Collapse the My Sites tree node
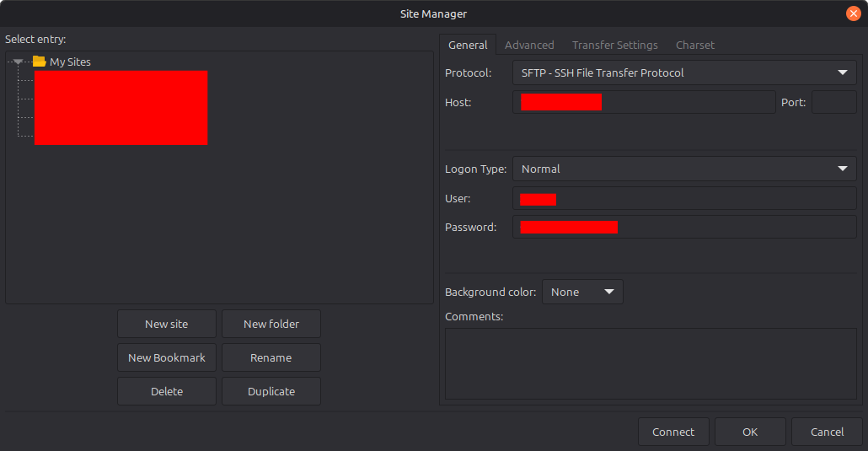868x451 pixels. 19,62
